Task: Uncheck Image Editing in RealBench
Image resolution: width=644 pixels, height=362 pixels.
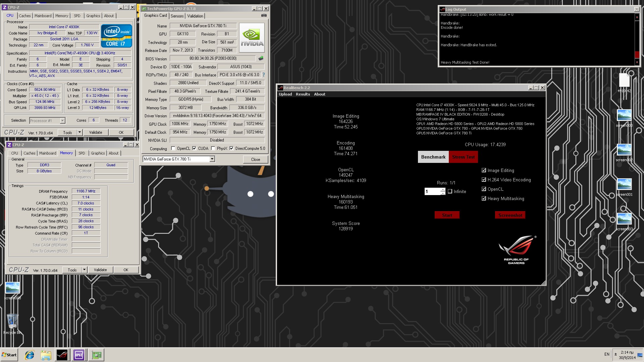Action: (484, 170)
